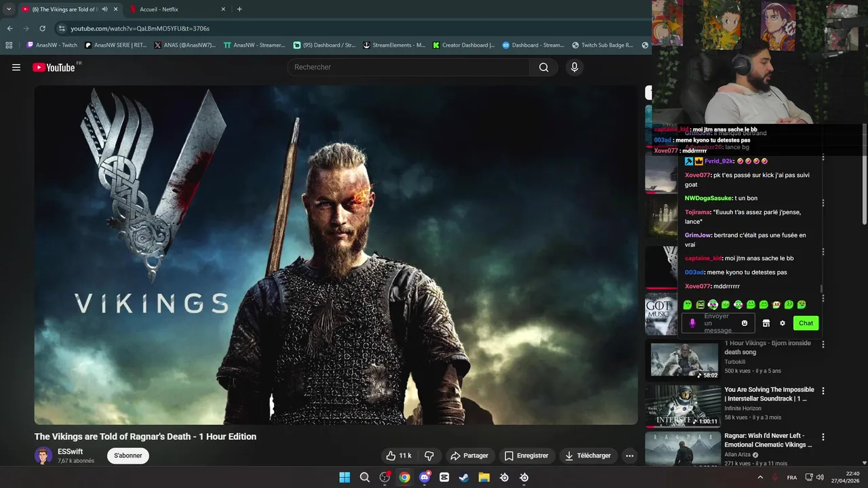Send message with green Chat button
The height and width of the screenshot is (488, 868).
(x=806, y=323)
